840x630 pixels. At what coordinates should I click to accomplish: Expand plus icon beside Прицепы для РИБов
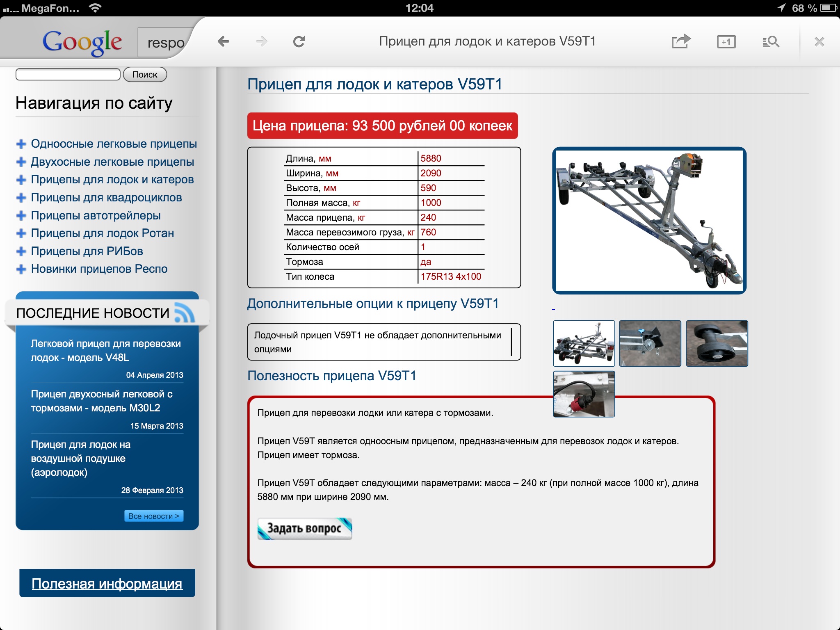pos(21,251)
